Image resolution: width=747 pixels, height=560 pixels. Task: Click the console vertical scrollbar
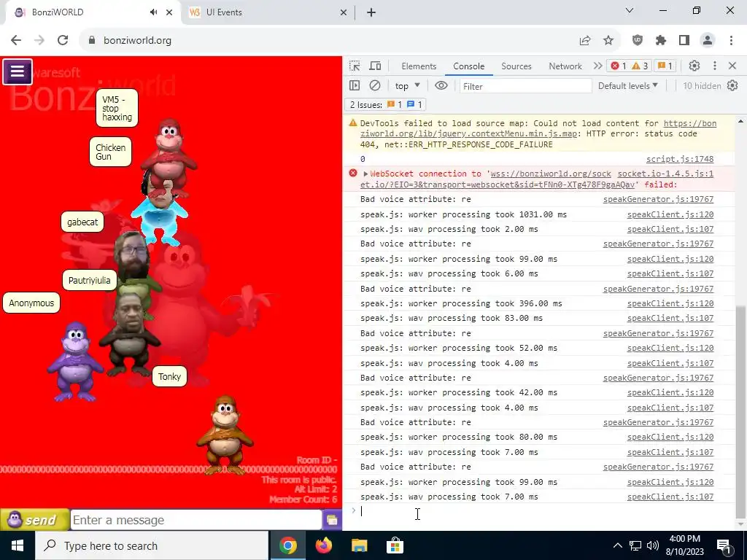741,412
